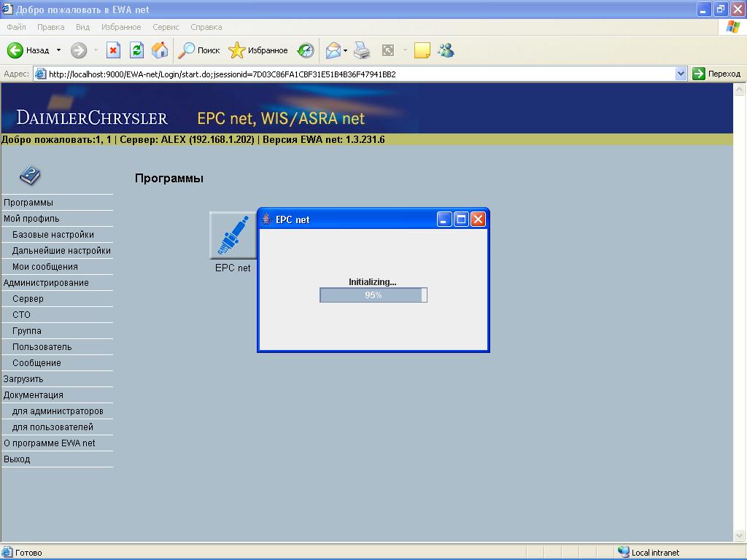Select the Сервер sidebar link
This screenshot has height=560, width=747.
coord(28,298)
